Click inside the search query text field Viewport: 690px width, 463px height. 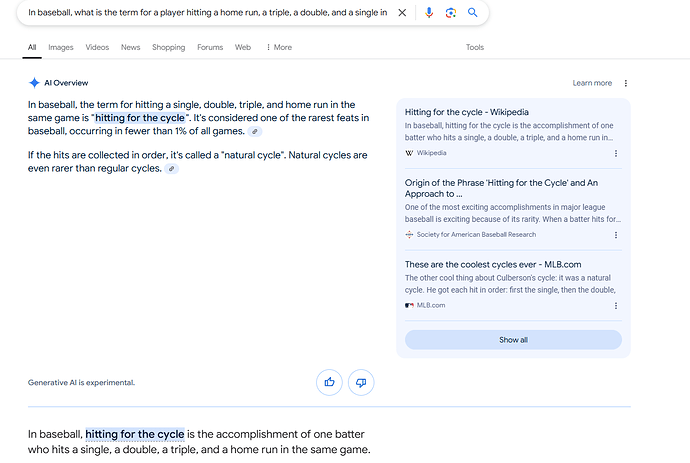click(x=207, y=13)
